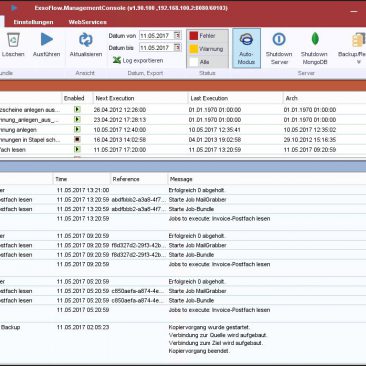Viewport: 366px width, 366px height.
Task: Minimize the ManagementConsole window
Action: (x=354, y=11)
